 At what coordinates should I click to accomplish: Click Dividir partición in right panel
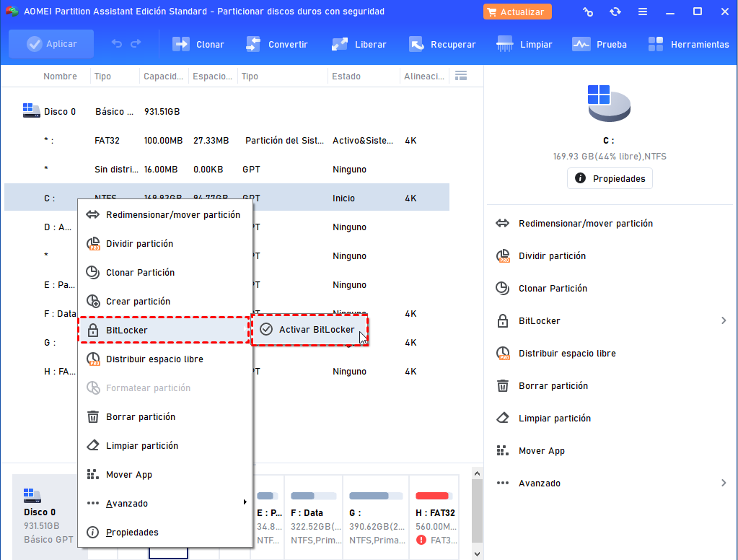pos(552,255)
